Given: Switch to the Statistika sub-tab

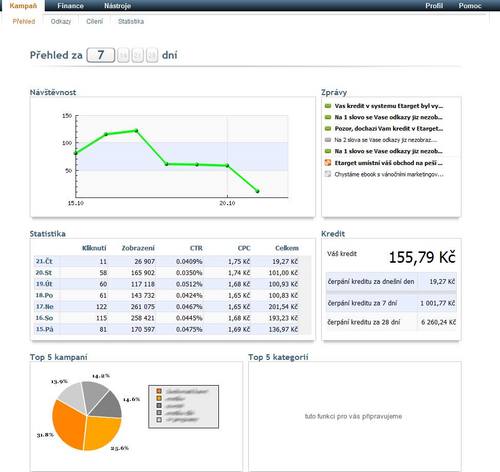Looking at the screenshot, I should click(x=131, y=21).
